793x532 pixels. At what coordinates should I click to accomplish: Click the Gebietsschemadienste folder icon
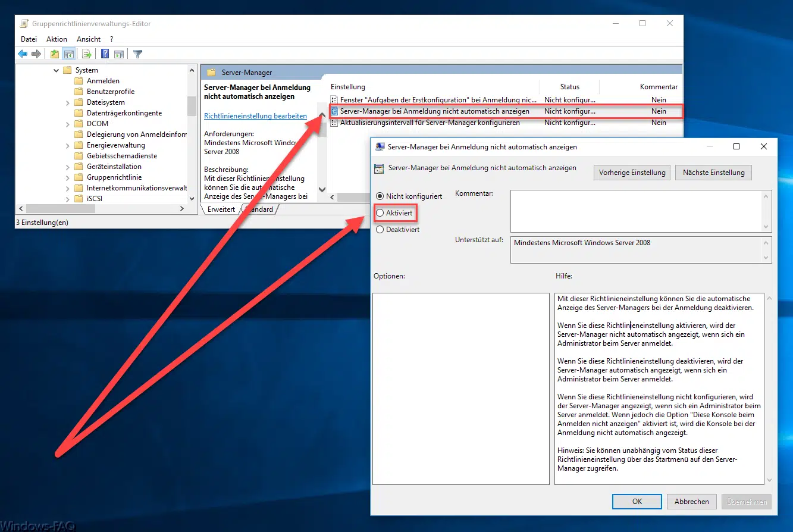click(x=79, y=156)
